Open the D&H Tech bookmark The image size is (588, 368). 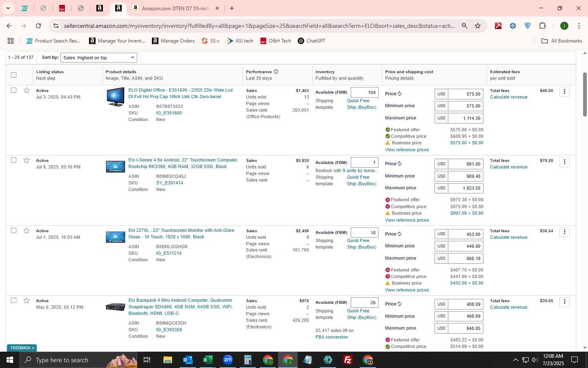point(276,41)
